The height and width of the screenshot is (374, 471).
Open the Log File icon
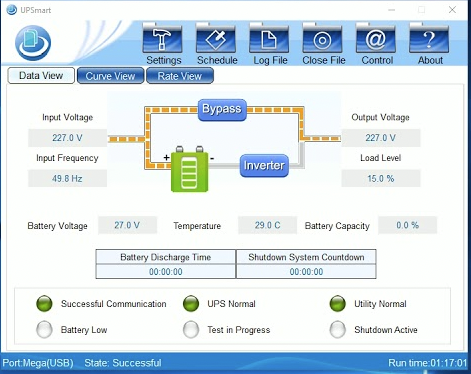point(269,38)
